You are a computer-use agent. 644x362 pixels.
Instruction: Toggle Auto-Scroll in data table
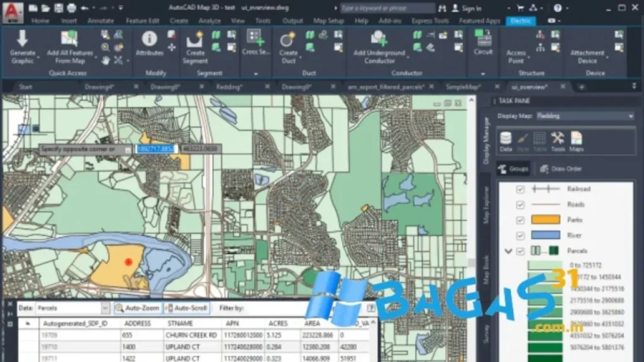(187, 308)
